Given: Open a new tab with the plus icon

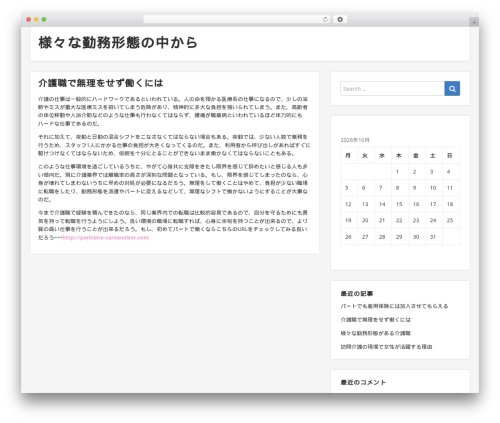Looking at the screenshot, I should click(474, 22).
